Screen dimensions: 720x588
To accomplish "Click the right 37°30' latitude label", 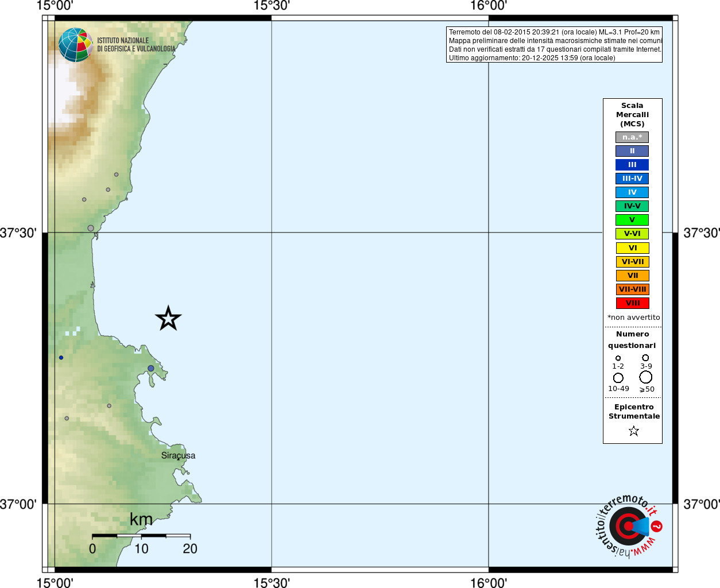I will [x=702, y=233].
